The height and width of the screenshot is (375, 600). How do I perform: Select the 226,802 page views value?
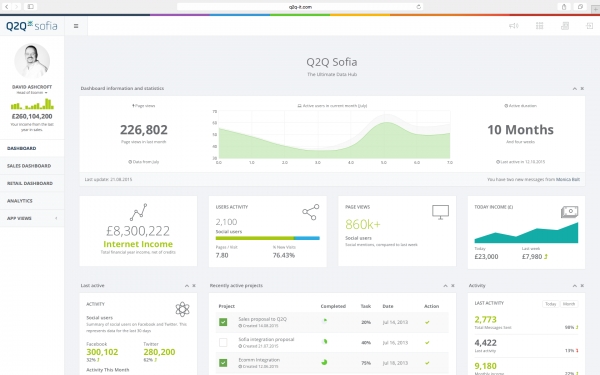144,130
